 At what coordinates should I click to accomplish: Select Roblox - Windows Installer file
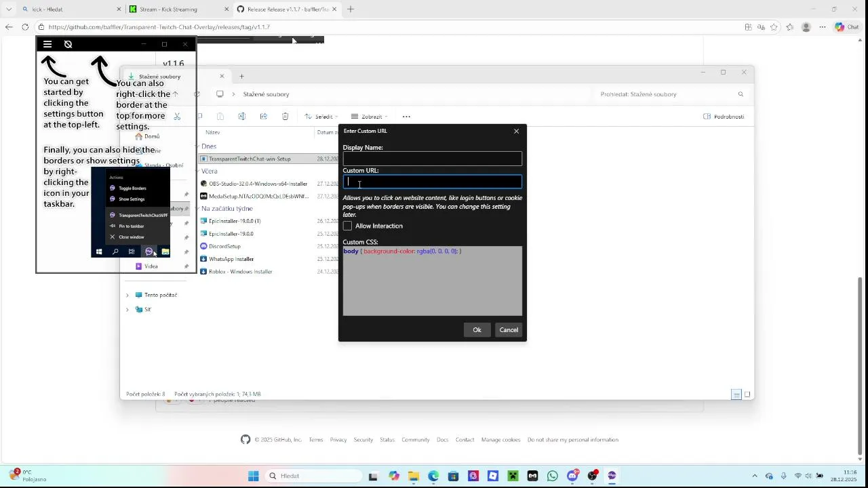click(240, 272)
